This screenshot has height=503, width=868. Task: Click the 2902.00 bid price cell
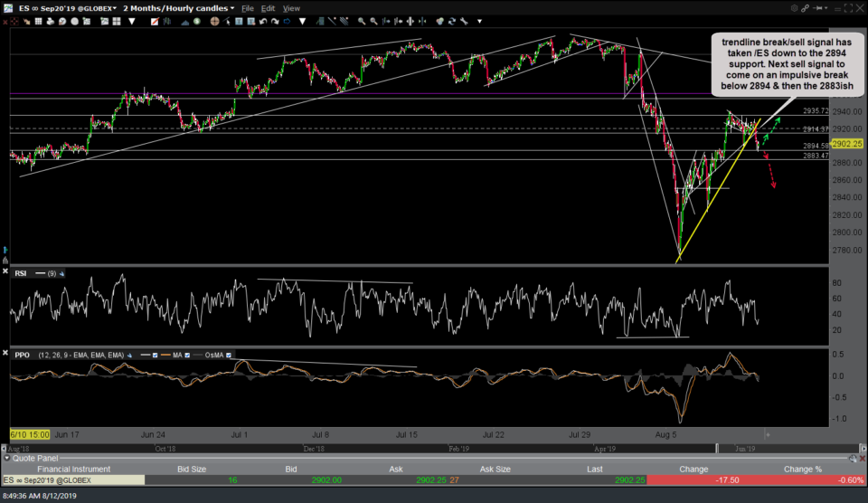pyautogui.click(x=326, y=480)
